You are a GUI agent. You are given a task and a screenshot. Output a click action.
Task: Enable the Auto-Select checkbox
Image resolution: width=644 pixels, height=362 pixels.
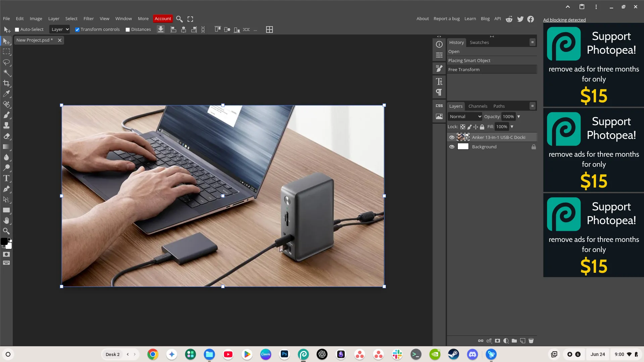click(17, 30)
